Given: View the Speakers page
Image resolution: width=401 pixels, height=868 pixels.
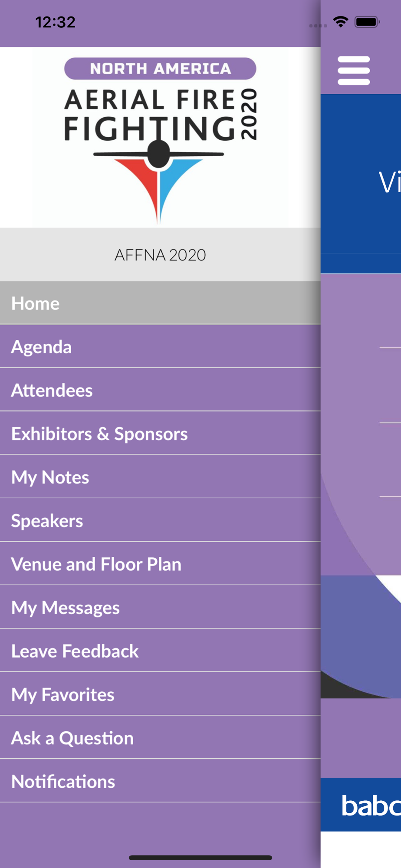Looking at the screenshot, I should 160,520.
